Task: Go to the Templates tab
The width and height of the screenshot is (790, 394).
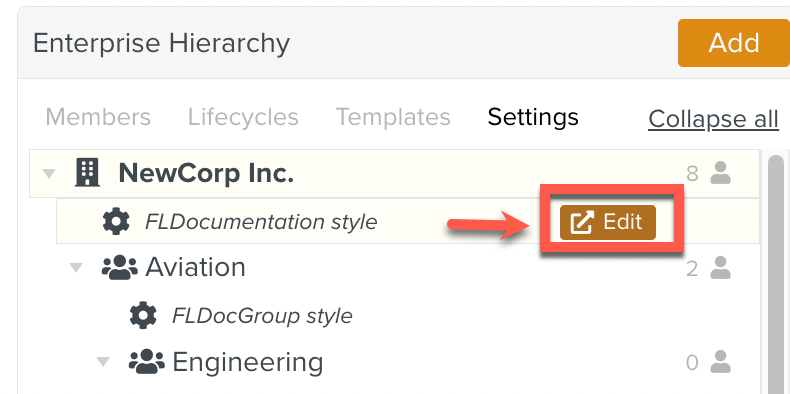Action: tap(393, 117)
